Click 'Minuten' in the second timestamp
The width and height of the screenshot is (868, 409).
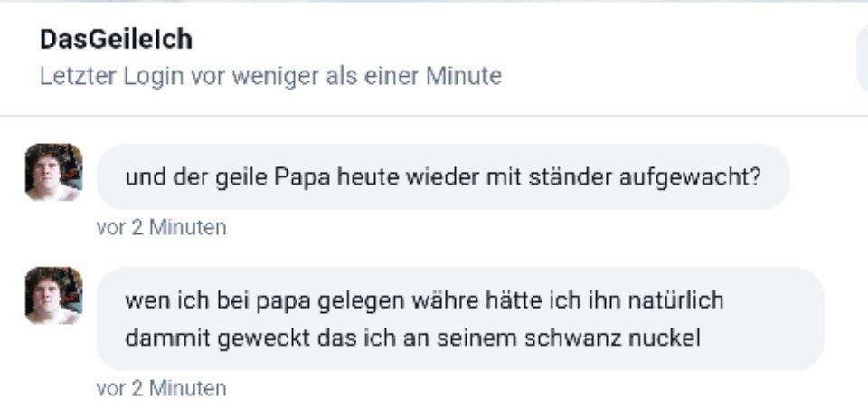click(x=188, y=388)
